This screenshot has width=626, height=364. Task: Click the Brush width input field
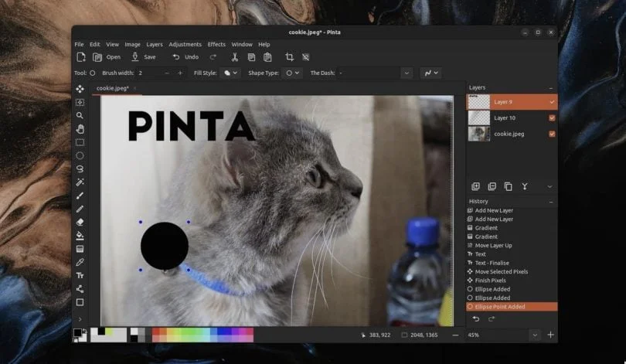click(x=150, y=73)
